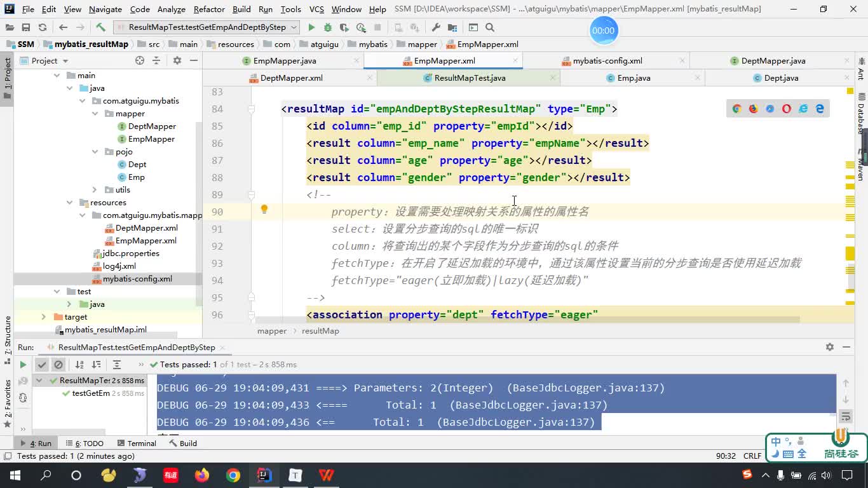Viewport: 868px width, 488px height.
Task: Toggle Show Passed tests checkmark button
Action: coord(41,365)
